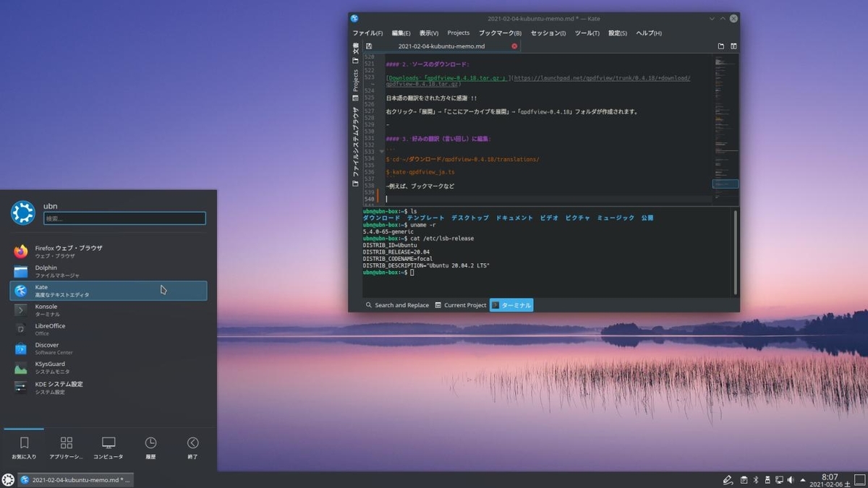The image size is (868, 488).
Task: Open セッション(I) menu in Kate
Action: coord(548,33)
